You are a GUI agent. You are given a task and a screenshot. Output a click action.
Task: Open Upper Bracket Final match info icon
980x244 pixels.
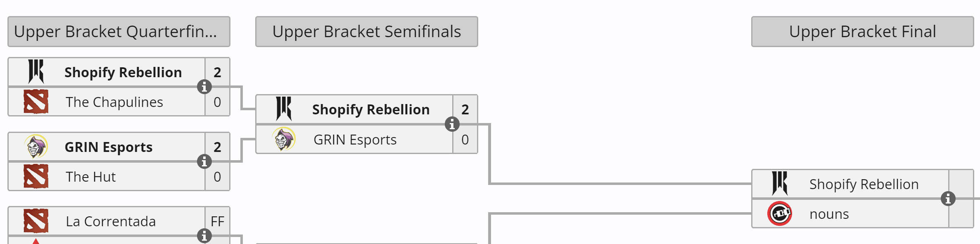pyautogui.click(x=948, y=199)
